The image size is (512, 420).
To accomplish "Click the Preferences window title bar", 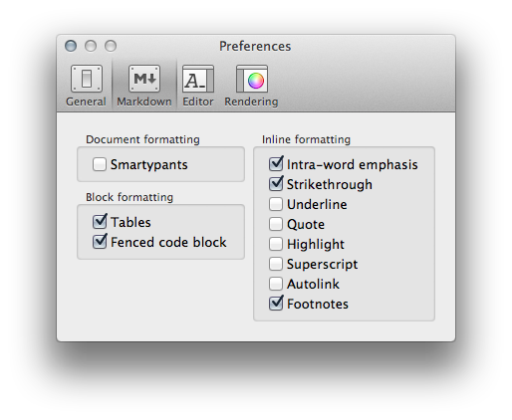I will [255, 46].
